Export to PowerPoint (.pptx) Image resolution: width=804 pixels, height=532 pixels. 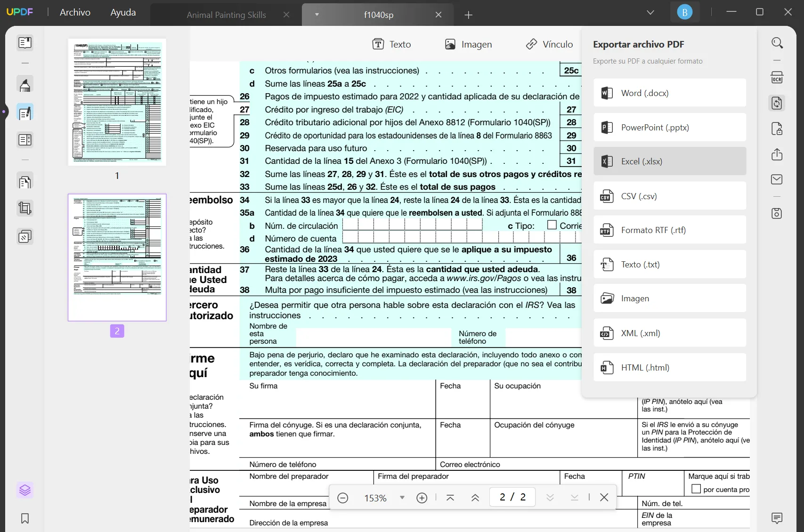point(670,127)
